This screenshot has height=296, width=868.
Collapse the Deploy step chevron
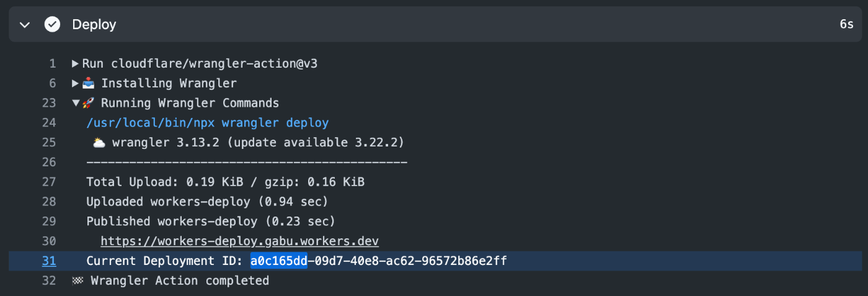point(25,25)
